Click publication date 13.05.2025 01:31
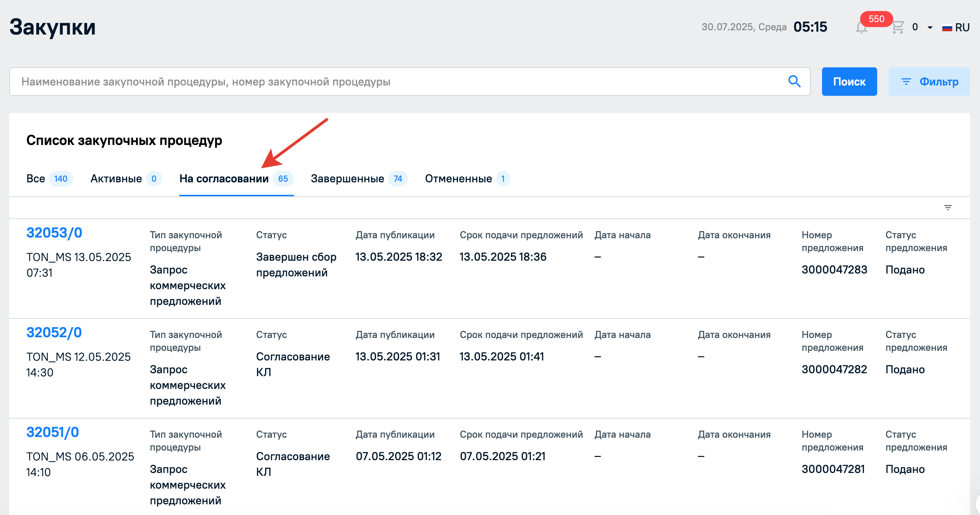The width and height of the screenshot is (980, 515). (397, 357)
